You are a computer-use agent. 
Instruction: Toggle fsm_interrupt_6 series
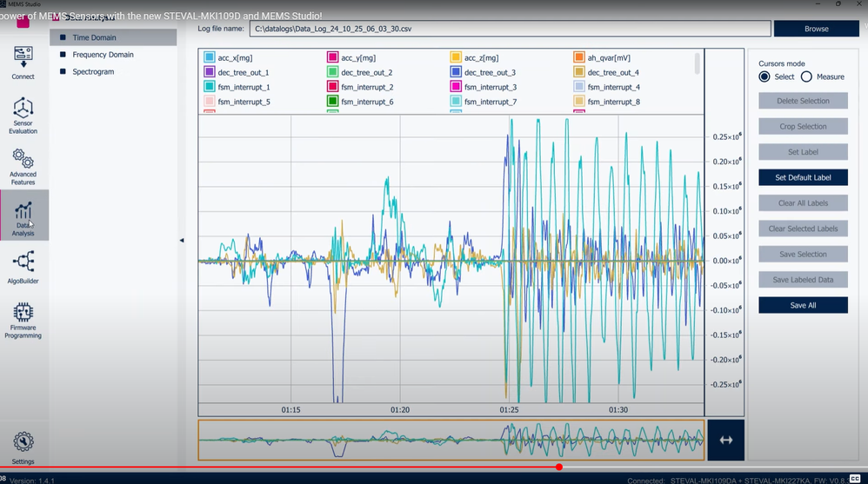click(x=333, y=101)
